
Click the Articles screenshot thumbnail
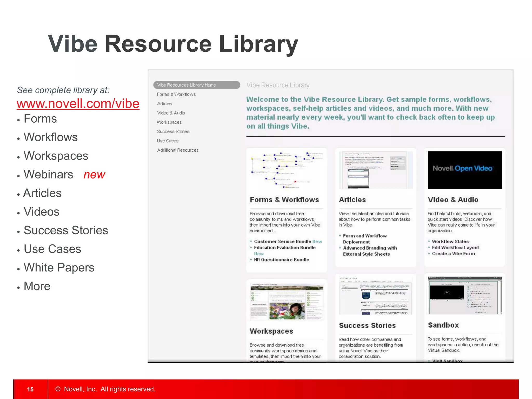tap(376, 170)
